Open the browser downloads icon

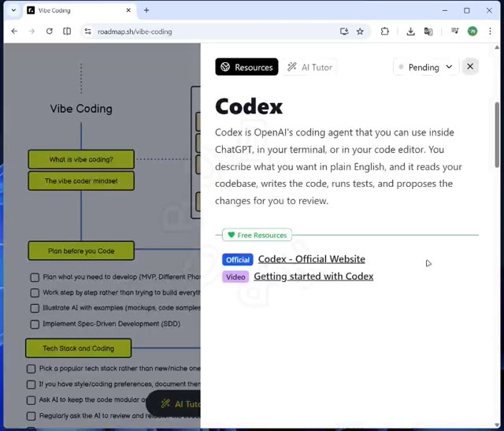(x=410, y=32)
